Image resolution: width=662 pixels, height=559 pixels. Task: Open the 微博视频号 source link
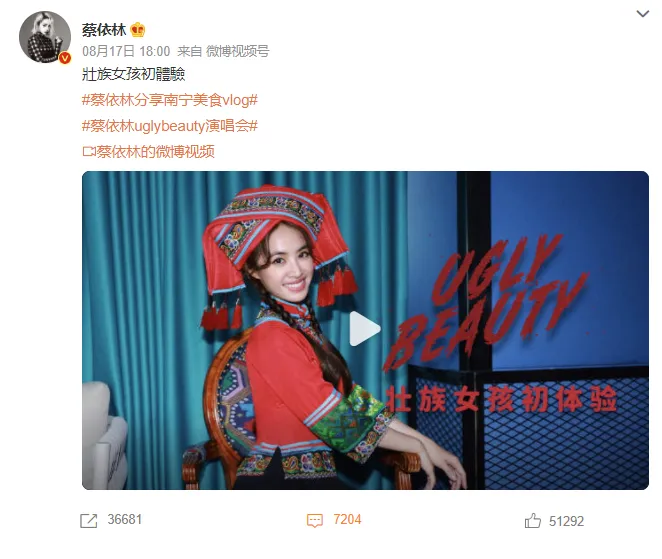coord(237,52)
